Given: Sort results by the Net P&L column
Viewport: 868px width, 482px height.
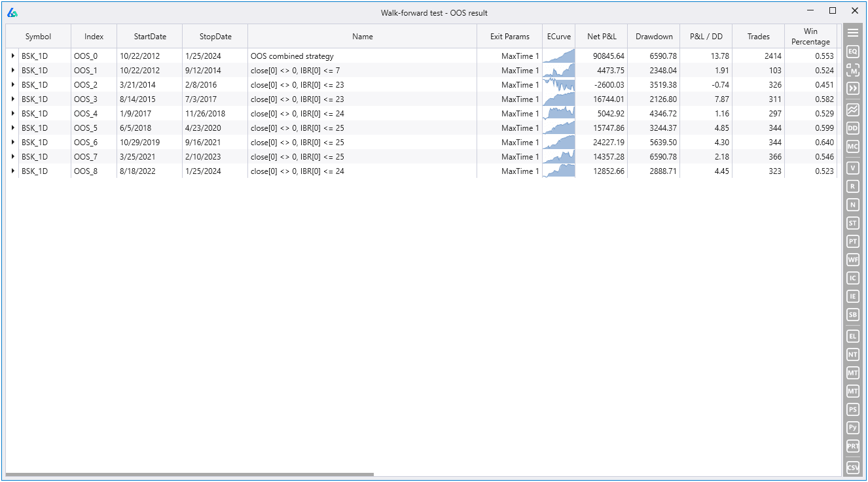Looking at the screenshot, I should click(x=602, y=37).
